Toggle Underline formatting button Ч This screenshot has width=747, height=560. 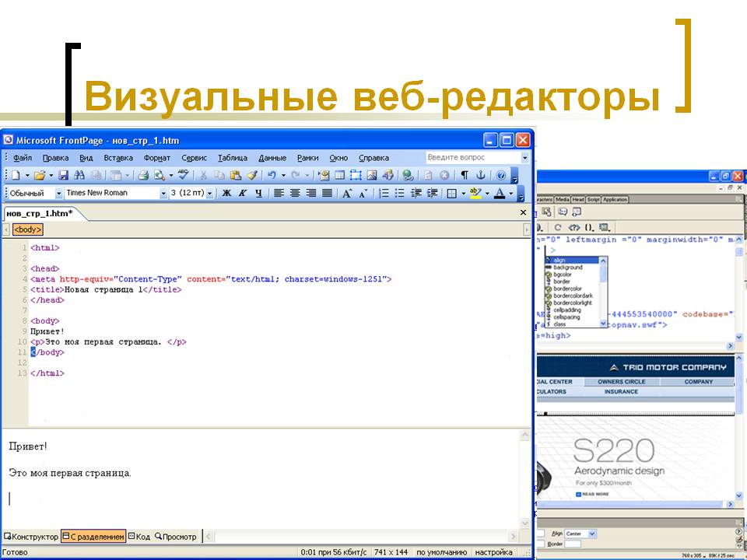[258, 194]
